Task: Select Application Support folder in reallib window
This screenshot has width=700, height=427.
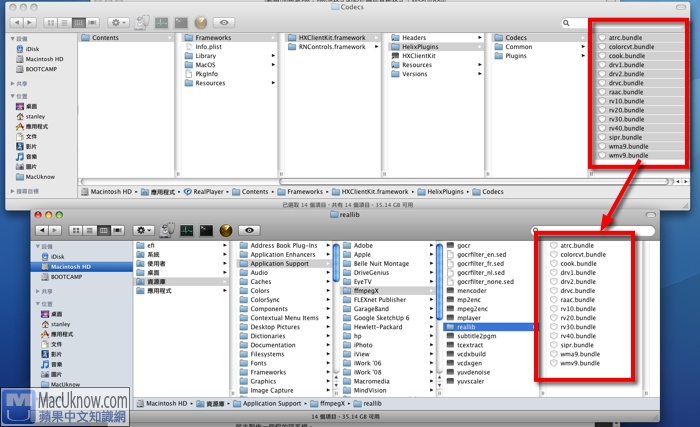Action: point(284,264)
